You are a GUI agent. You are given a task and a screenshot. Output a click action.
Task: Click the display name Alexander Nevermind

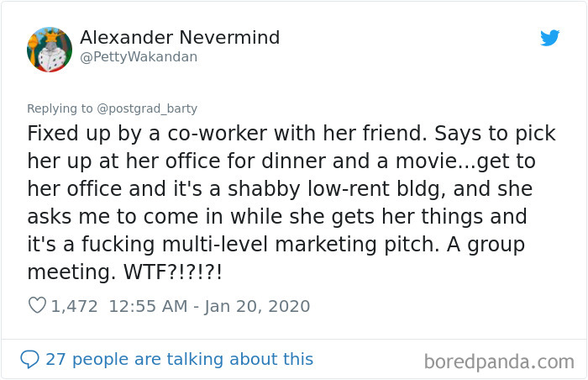(x=180, y=37)
